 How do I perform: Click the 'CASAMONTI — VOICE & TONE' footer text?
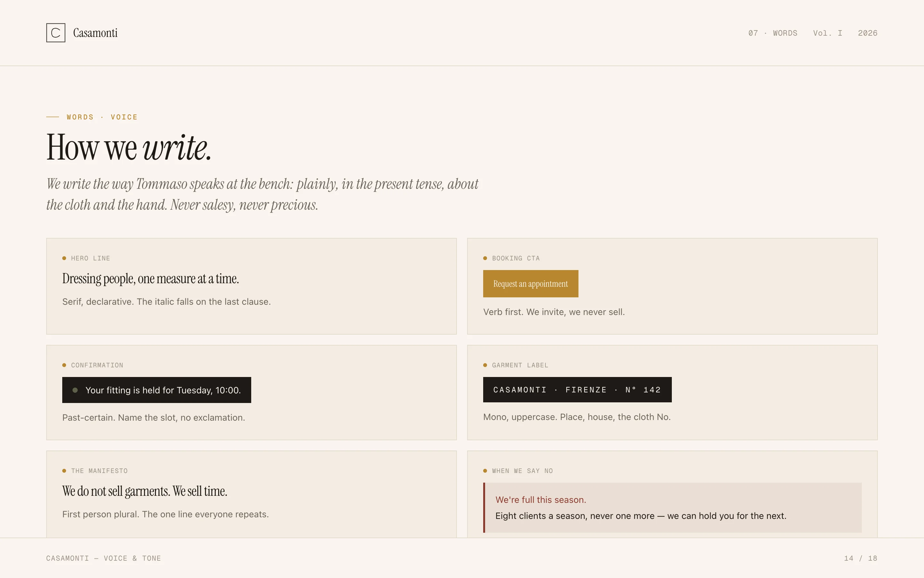pos(104,558)
